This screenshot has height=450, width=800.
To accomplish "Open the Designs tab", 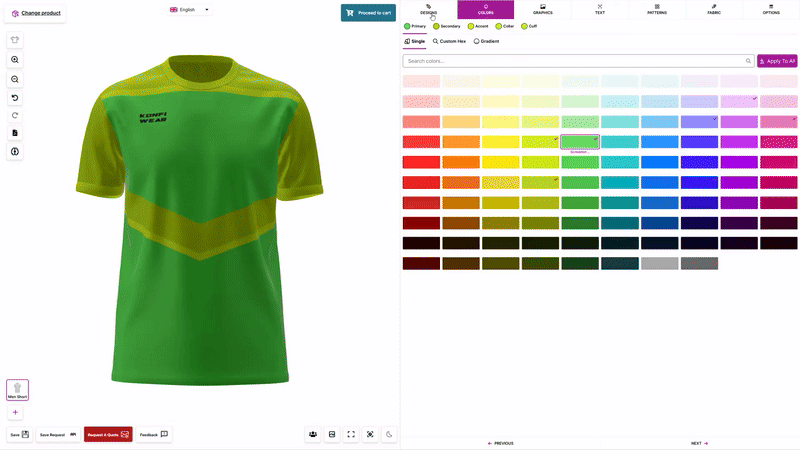I will [x=428, y=10].
